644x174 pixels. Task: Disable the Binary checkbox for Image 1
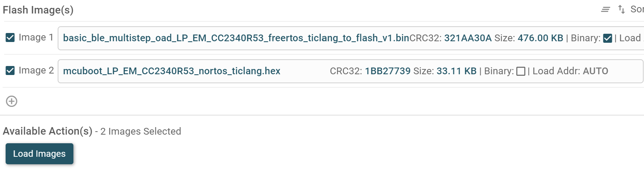tap(608, 38)
